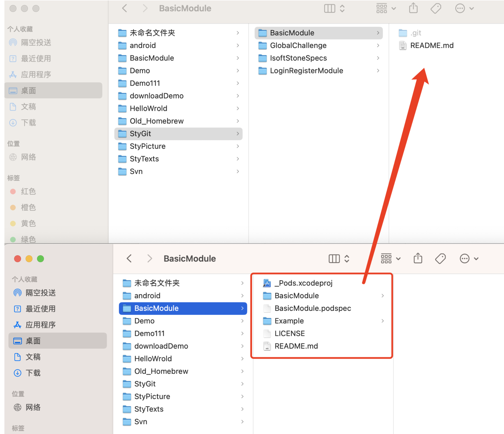This screenshot has height=434, width=504.
Task: Click the front window's column view switcher icon
Action: point(334,258)
